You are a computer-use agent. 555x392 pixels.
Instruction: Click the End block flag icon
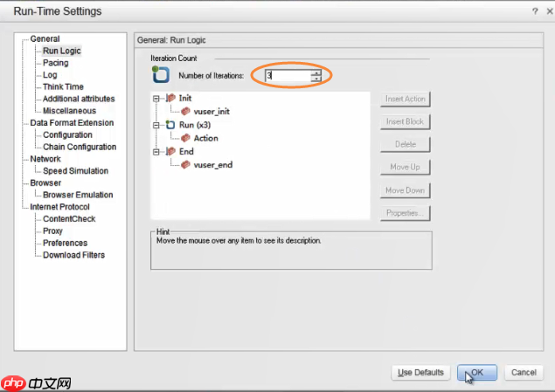(170, 151)
